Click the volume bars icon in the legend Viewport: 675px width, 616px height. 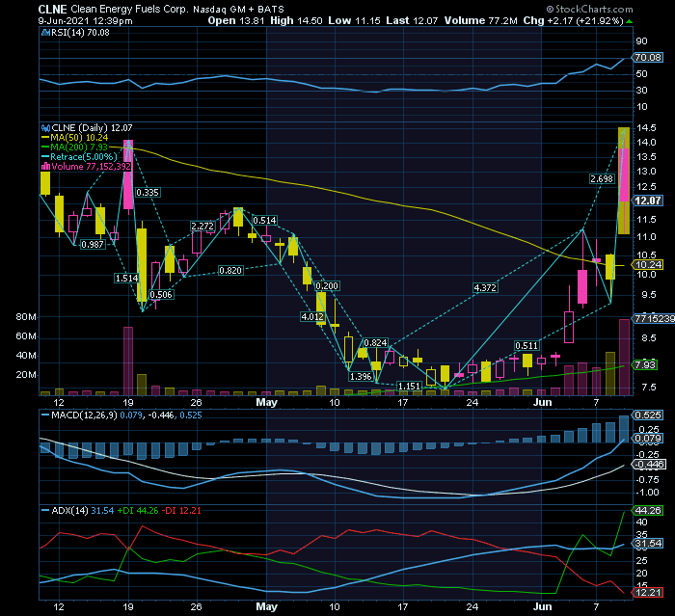point(45,166)
